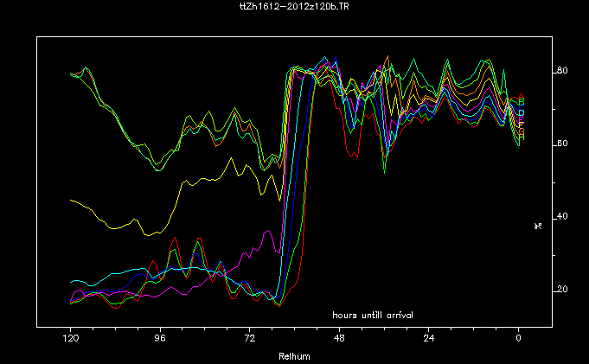Click the cyan series label D
Image resolution: width=589 pixels, height=364 pixels.
521,113
